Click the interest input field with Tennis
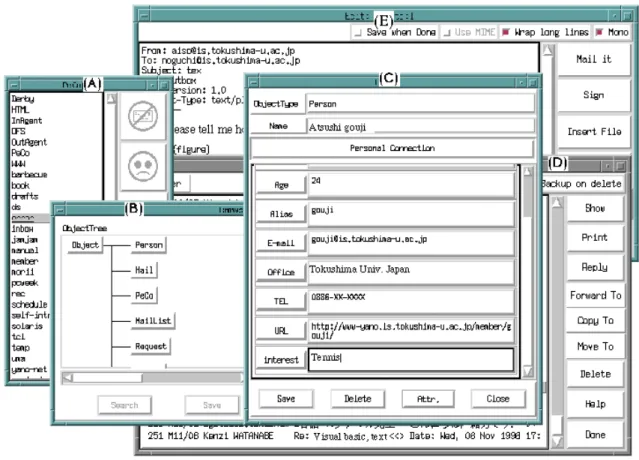639x460 pixels. [x=411, y=359]
